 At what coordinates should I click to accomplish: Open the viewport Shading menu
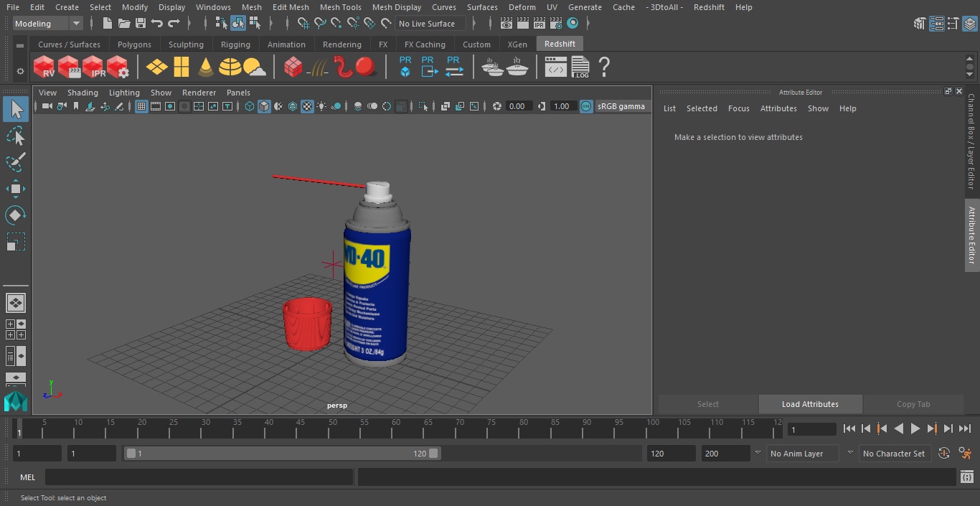click(83, 93)
